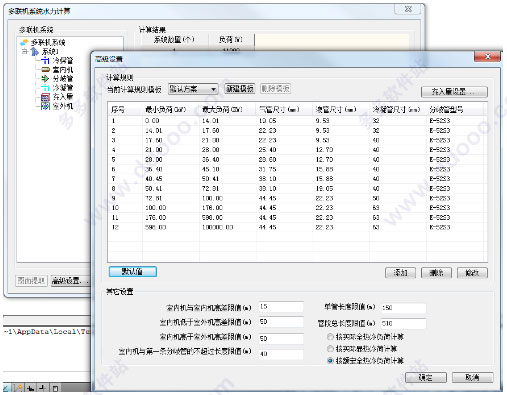The height and width of the screenshot is (395, 507).
Task: Click the first 分歧管 length limit field showing 40
Action: [x=281, y=354]
